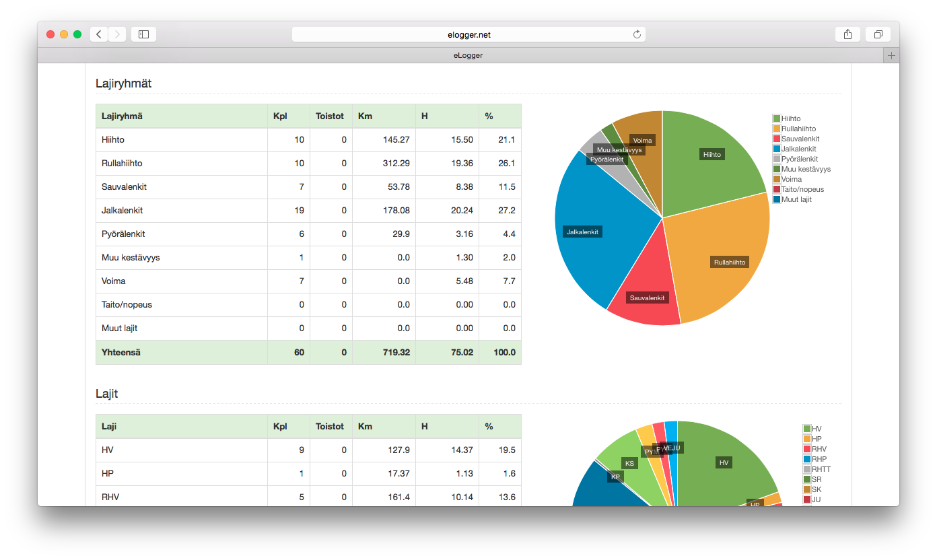Click the Taito/nopeus row name cell
Screen dimensions: 937x560
point(182,305)
